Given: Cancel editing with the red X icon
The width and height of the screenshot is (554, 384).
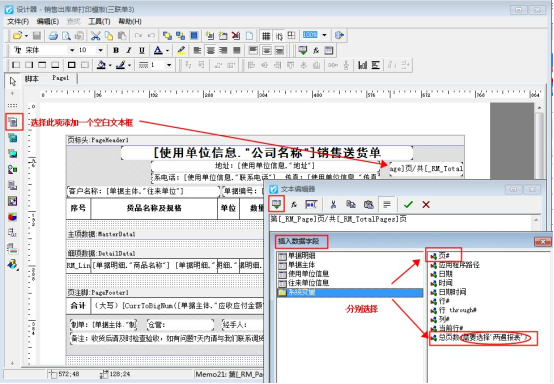Looking at the screenshot, I should (x=426, y=204).
